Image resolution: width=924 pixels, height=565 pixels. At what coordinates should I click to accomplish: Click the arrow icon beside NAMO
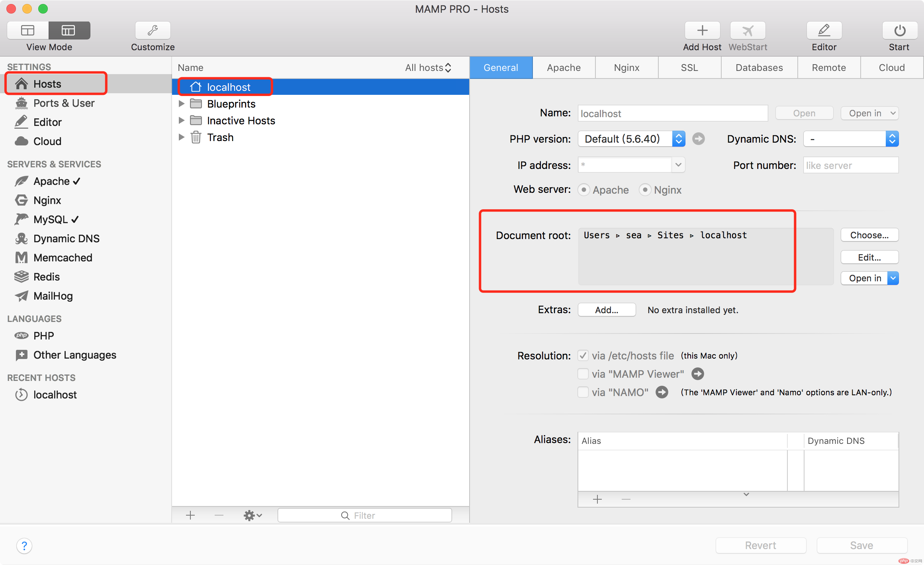662,392
